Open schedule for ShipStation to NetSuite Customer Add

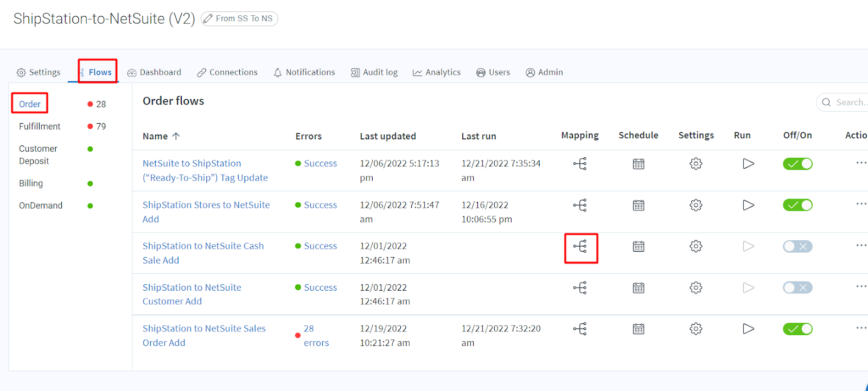639,287
